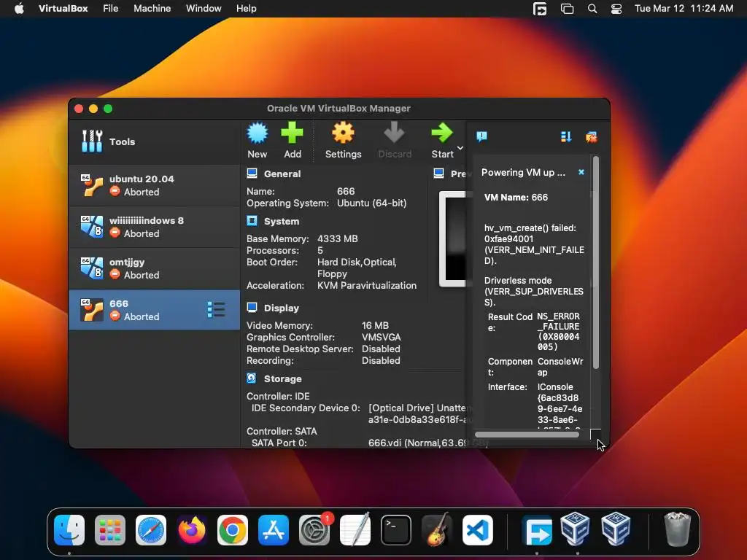
Task: Click the Spotlight search icon
Action: coord(592,9)
